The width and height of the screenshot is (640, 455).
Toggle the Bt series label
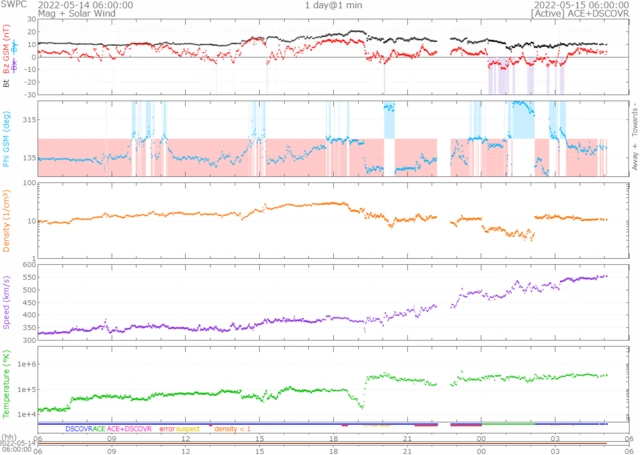tap(6, 83)
